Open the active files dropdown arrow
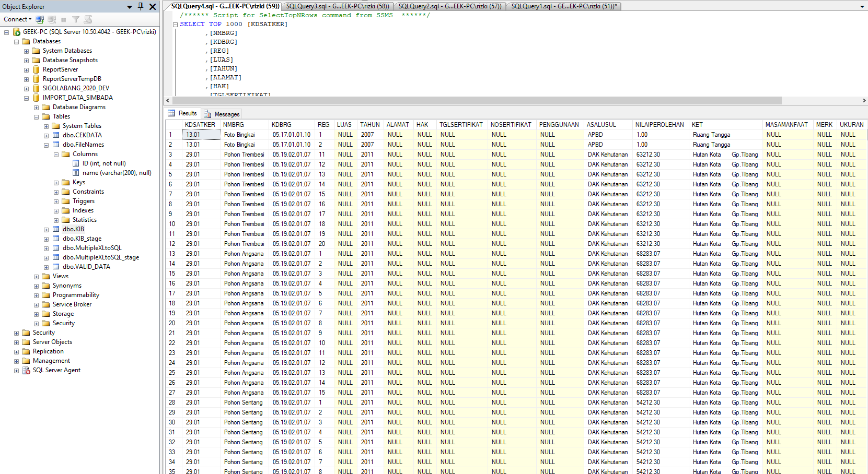Screen dimensions: 868x474 click(862, 6)
